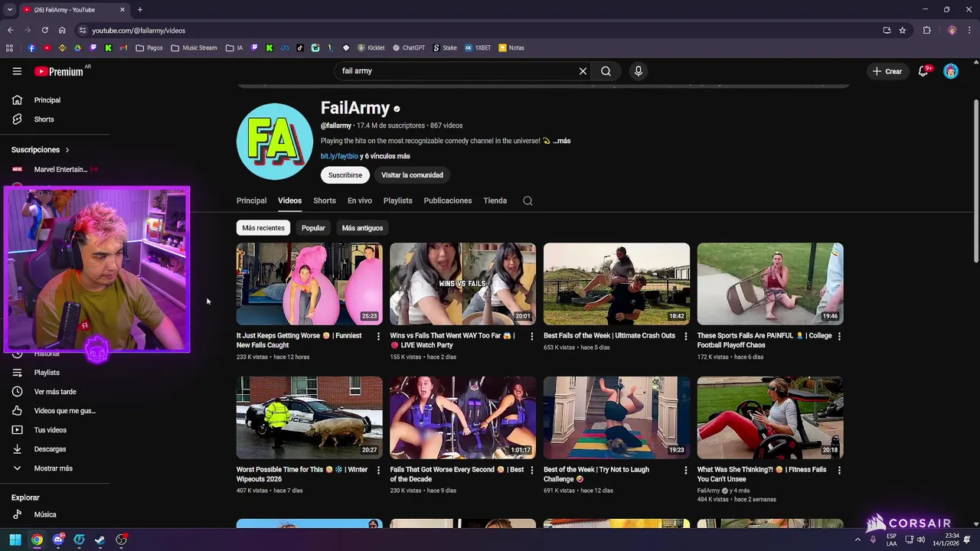Switch to the channel Shorts tab
This screenshot has height=551, width=980.
[x=325, y=201]
